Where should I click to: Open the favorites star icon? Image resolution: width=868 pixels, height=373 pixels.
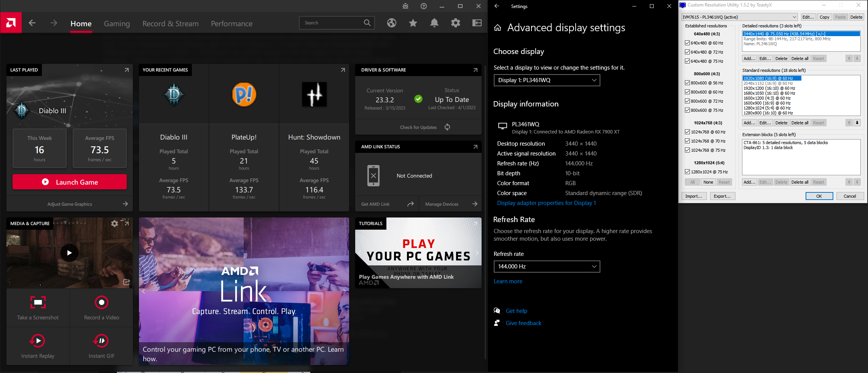click(413, 23)
